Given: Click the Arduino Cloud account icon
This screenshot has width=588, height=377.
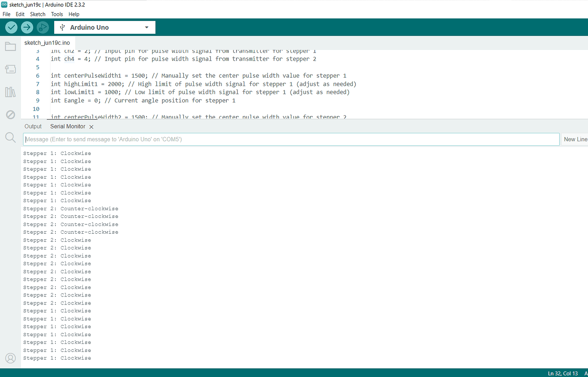Looking at the screenshot, I should pyautogui.click(x=10, y=358).
